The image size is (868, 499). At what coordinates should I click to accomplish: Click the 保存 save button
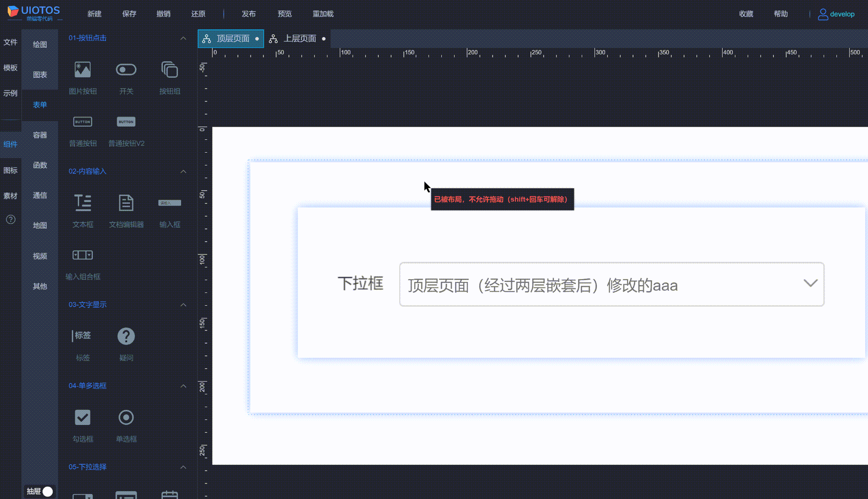point(129,14)
